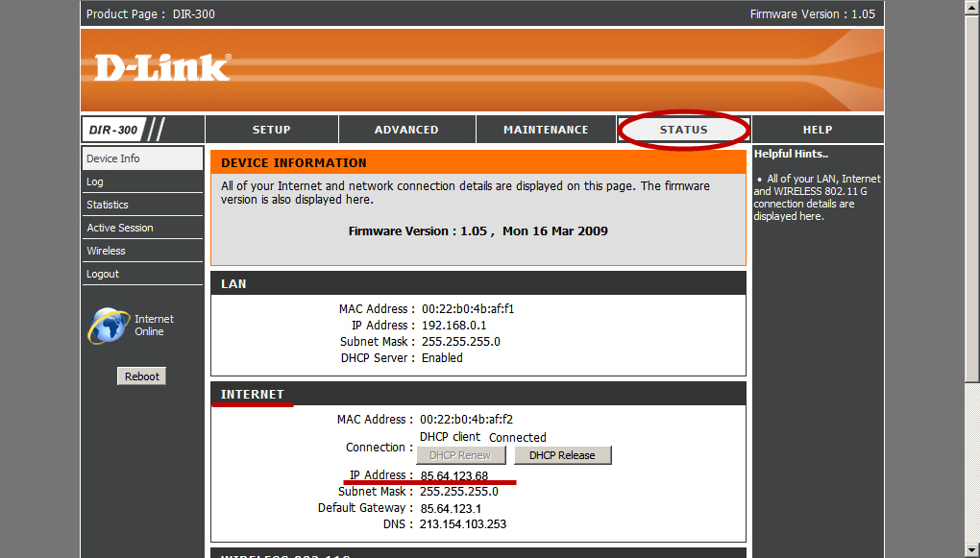Click the scrollbar up arrow
980x558 pixels.
(971, 9)
